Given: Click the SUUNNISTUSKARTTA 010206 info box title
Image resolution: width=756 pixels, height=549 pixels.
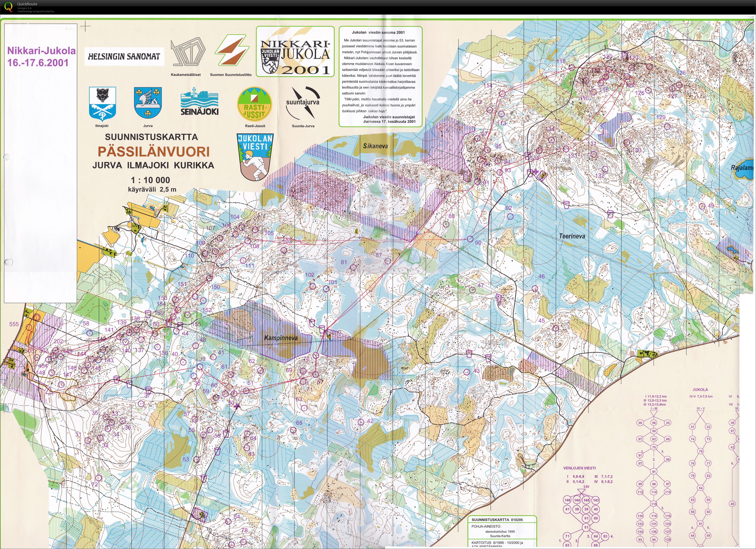Looking at the screenshot, I should pos(497,520).
